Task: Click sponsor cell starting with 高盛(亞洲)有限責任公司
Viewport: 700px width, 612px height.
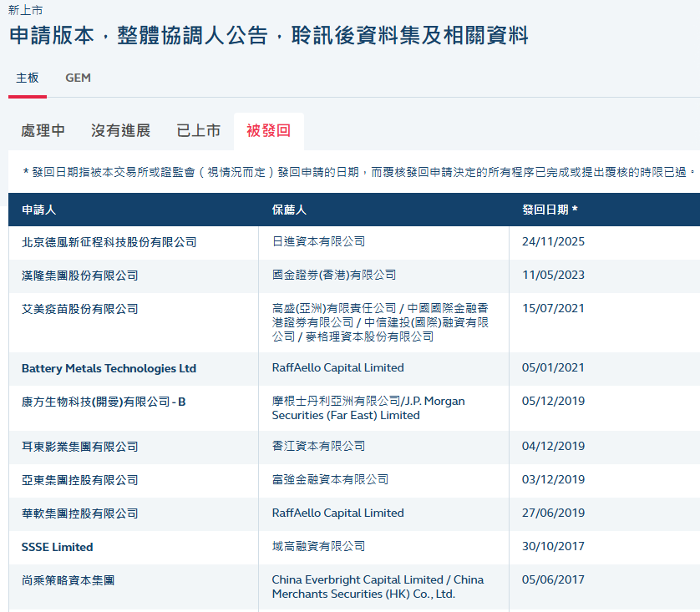Action: point(380,322)
